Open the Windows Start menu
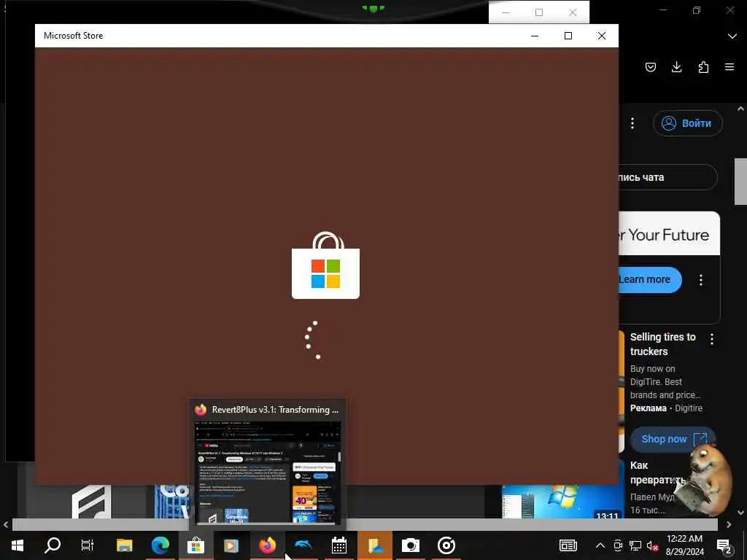This screenshot has height=560, width=747. pyautogui.click(x=18, y=545)
